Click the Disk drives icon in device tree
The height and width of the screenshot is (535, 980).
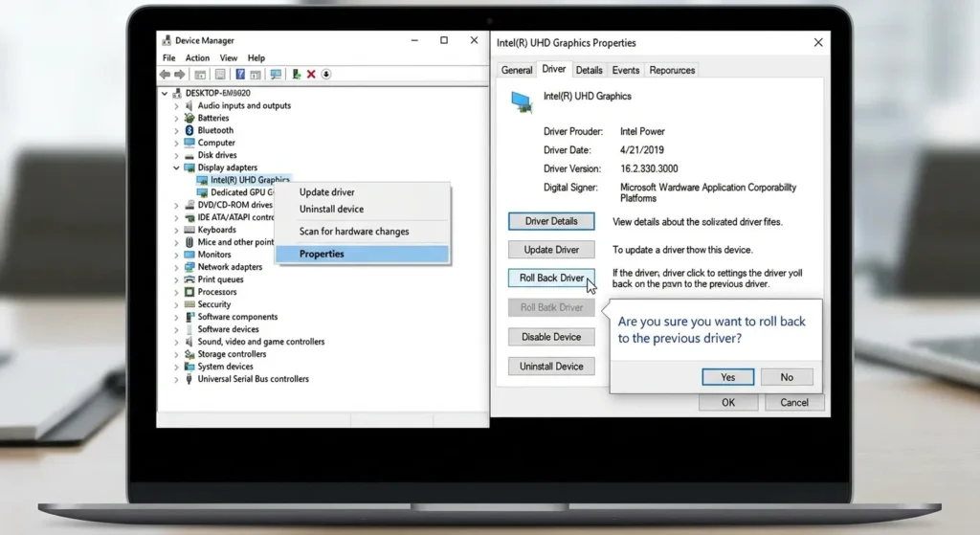[189, 155]
